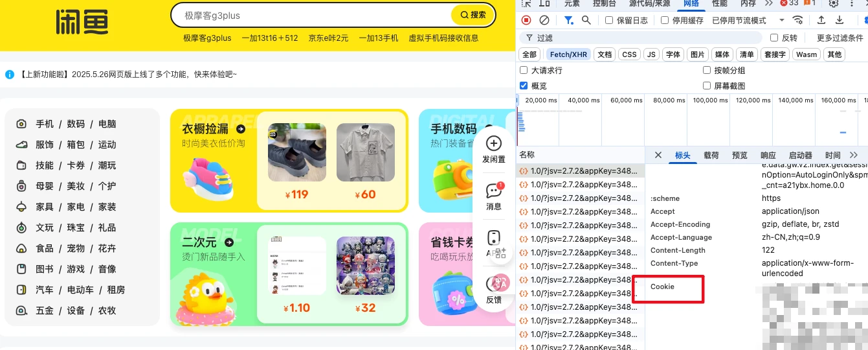Close the request details panel

(x=658, y=156)
